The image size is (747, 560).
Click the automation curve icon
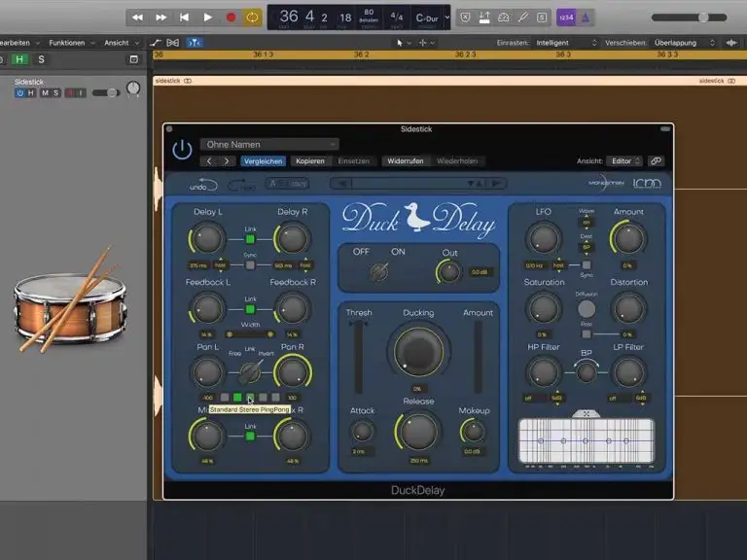pyautogui.click(x=156, y=43)
